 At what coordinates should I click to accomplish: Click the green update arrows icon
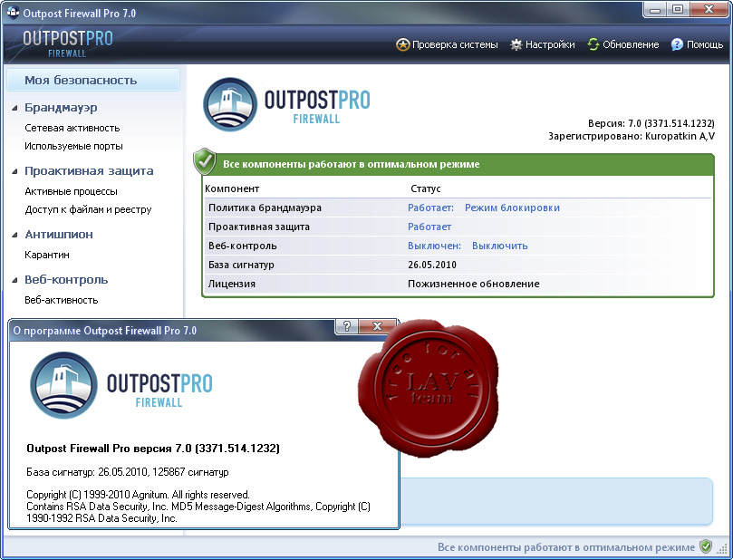(x=593, y=44)
